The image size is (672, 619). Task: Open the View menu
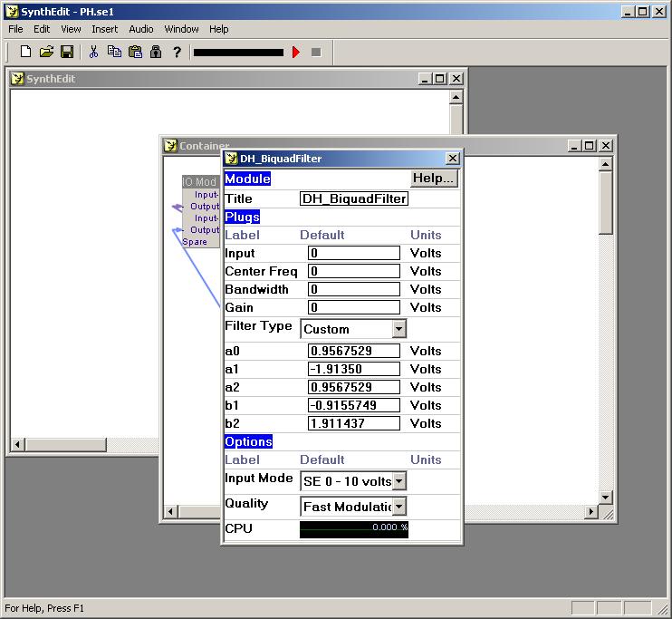(71, 29)
